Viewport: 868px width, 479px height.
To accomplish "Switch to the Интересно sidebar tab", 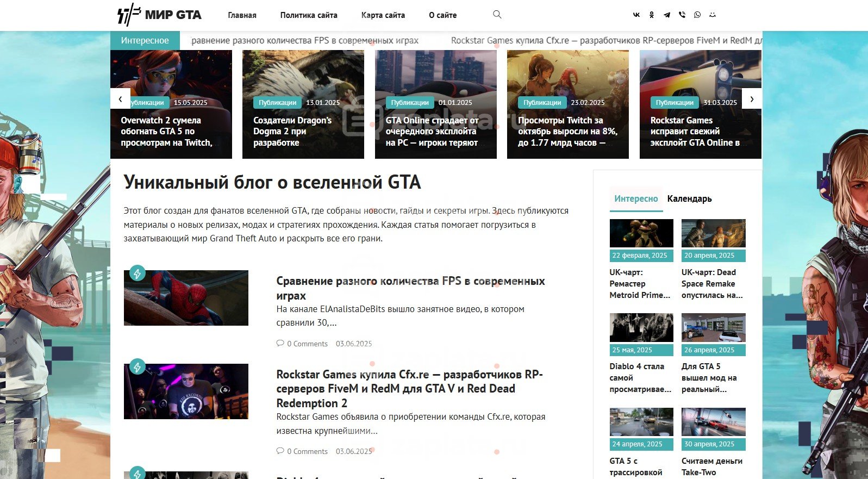I will [x=636, y=199].
